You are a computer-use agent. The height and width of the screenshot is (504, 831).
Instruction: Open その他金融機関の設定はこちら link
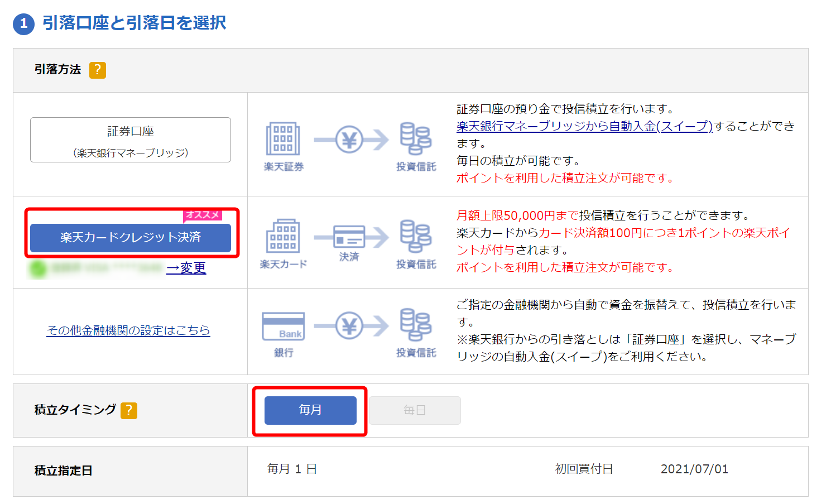[128, 330]
